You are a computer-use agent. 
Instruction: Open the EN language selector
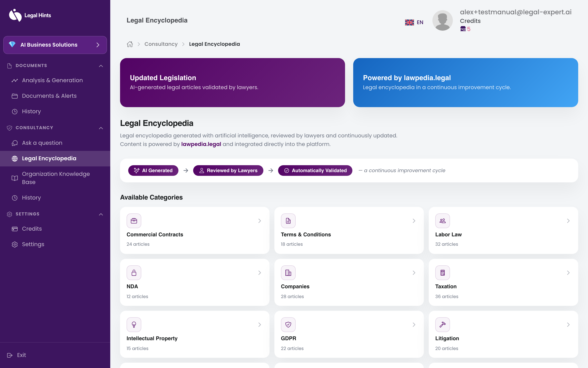click(x=414, y=22)
